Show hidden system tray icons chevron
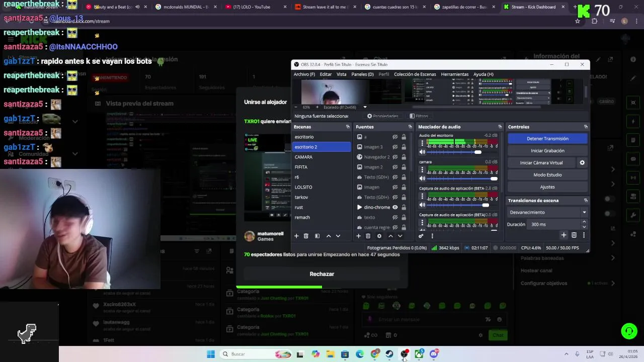 click(566, 354)
